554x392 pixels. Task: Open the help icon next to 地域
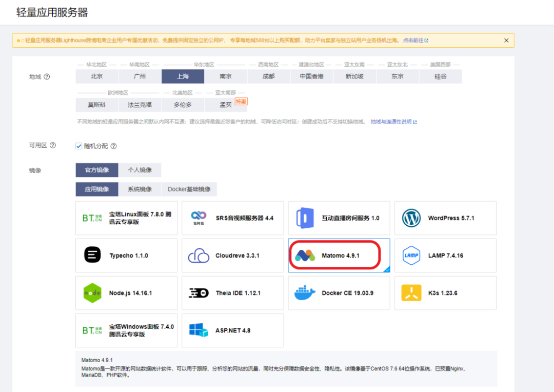(47, 76)
